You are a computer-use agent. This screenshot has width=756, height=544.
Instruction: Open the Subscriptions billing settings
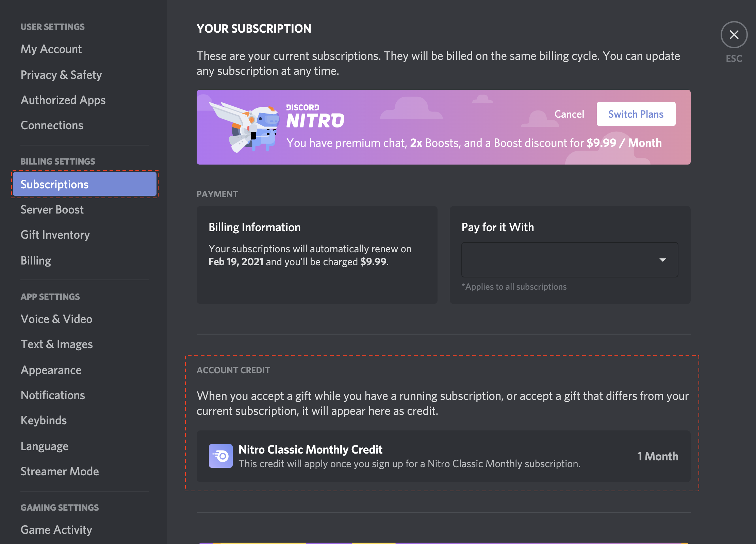point(84,184)
